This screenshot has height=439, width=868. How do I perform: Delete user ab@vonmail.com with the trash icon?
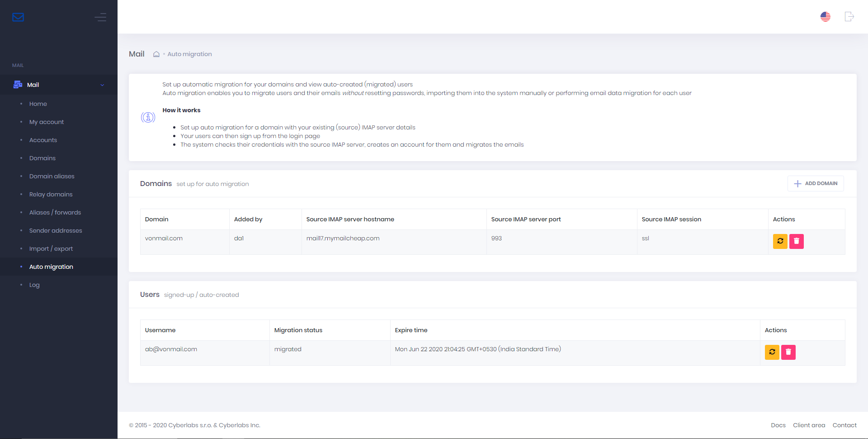[788, 352]
